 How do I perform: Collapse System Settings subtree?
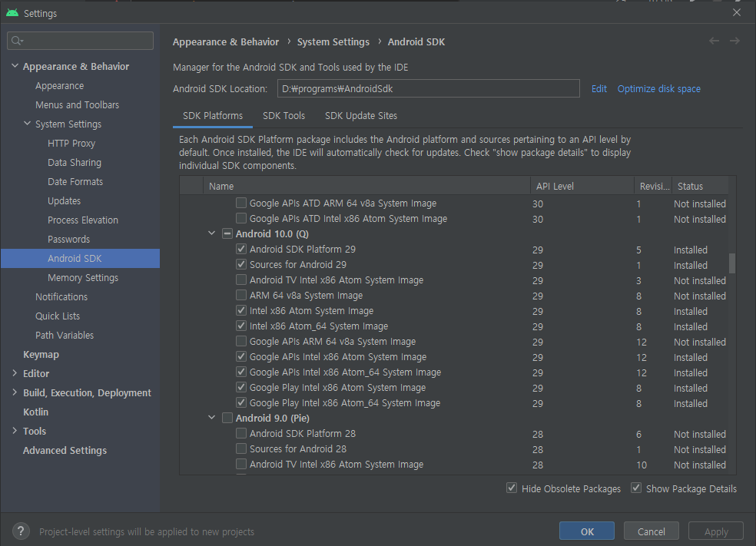click(x=28, y=124)
